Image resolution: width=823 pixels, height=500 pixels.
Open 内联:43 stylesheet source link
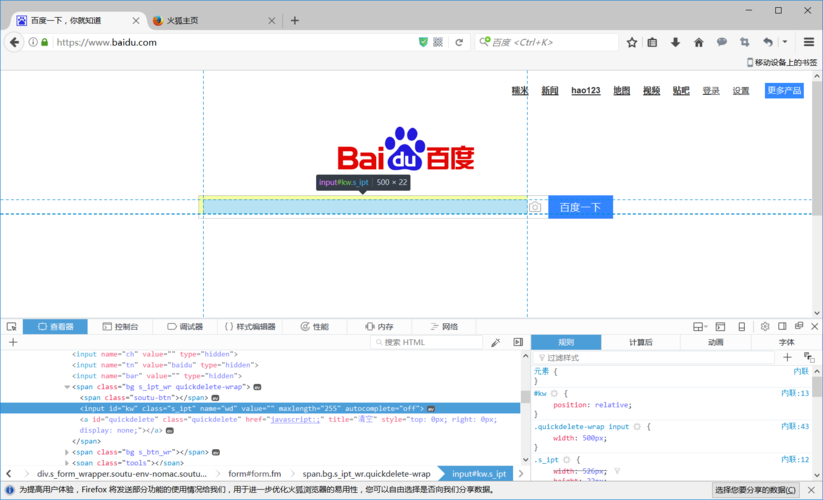[x=795, y=427]
